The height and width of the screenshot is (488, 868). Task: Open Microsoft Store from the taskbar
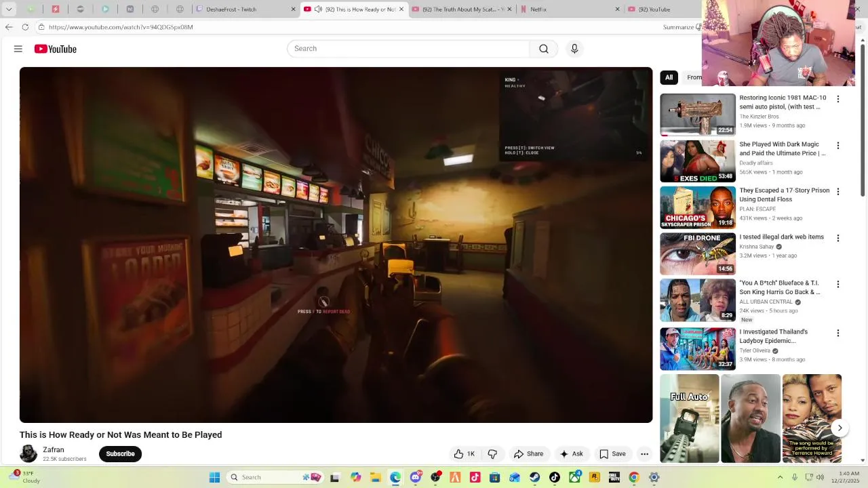495,477
